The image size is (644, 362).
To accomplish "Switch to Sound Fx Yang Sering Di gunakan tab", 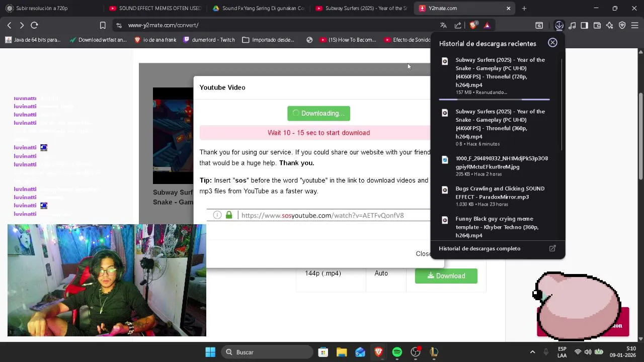I will click(x=258, y=8).
